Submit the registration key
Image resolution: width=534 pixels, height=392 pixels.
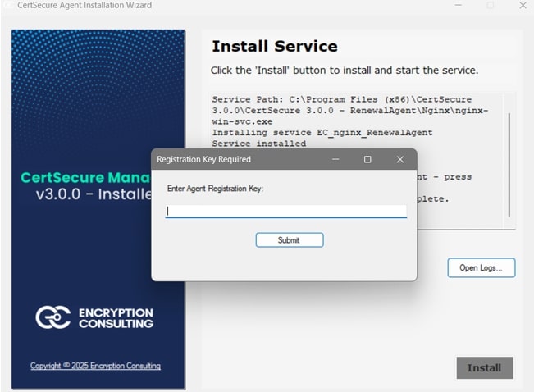[x=290, y=240]
